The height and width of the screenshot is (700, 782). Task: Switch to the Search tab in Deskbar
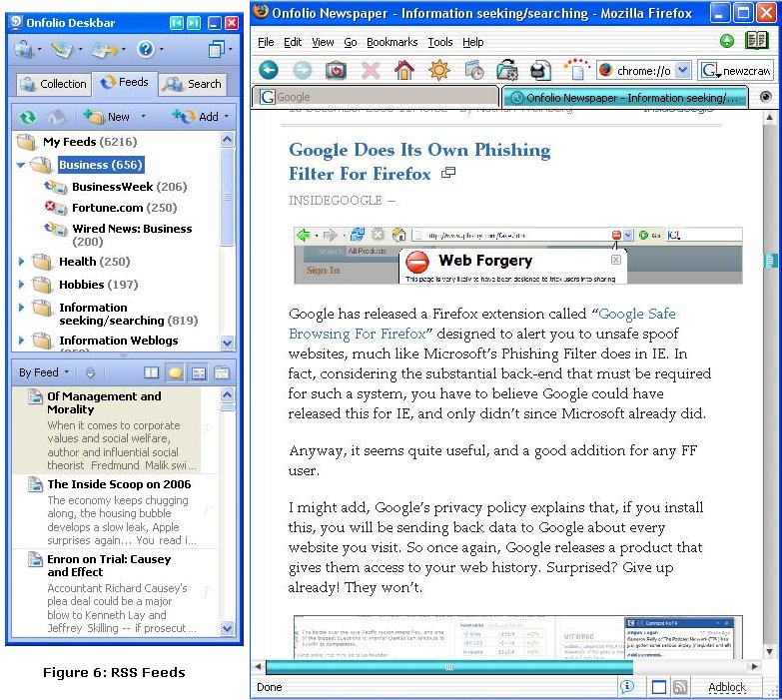click(194, 84)
